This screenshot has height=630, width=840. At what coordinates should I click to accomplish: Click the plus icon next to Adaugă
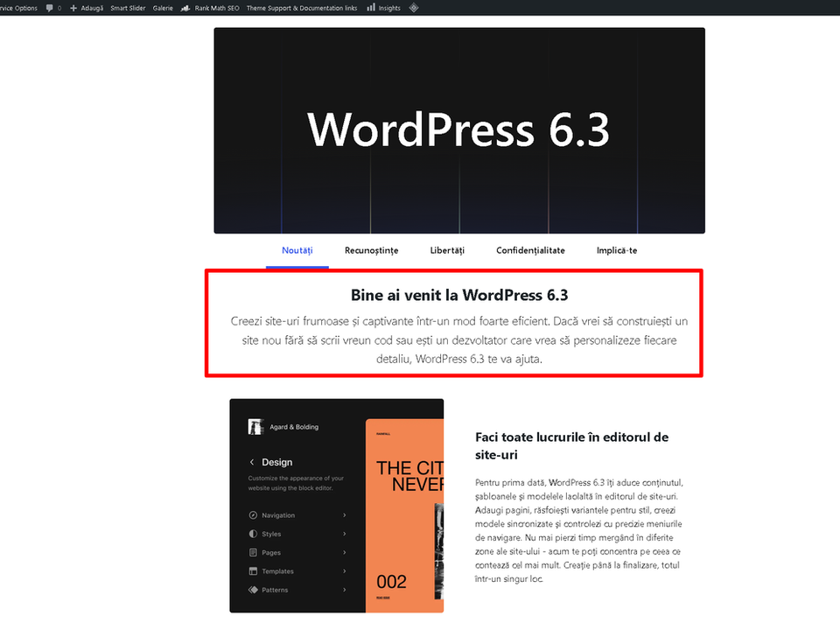pyautogui.click(x=73, y=8)
